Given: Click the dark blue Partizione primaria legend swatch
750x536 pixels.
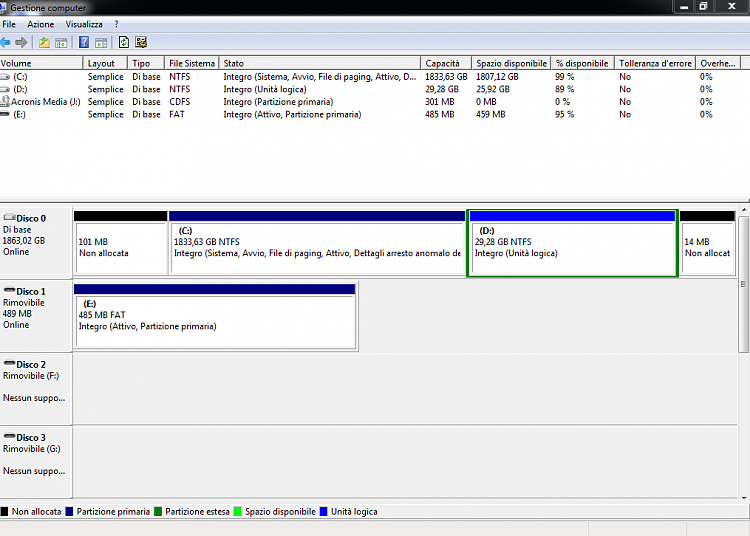Looking at the screenshot, I should coord(69,512).
